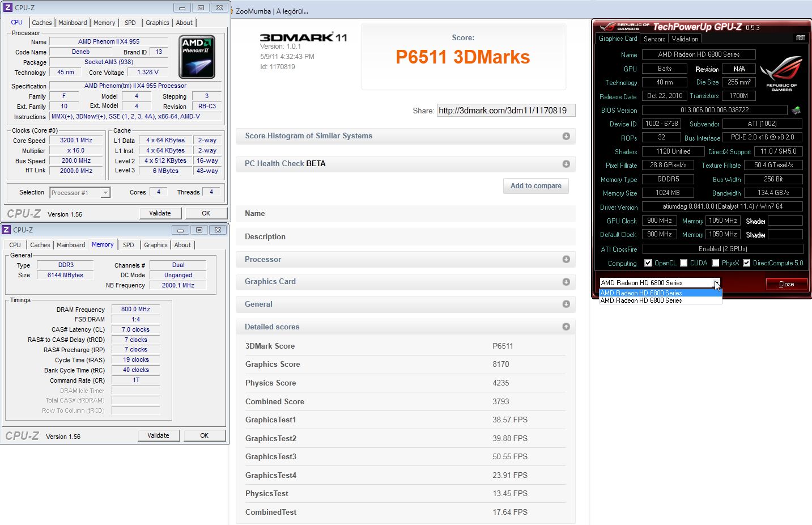The height and width of the screenshot is (525, 812).
Task: Click the ROG Republic of Gamers logo
Action: point(781,73)
